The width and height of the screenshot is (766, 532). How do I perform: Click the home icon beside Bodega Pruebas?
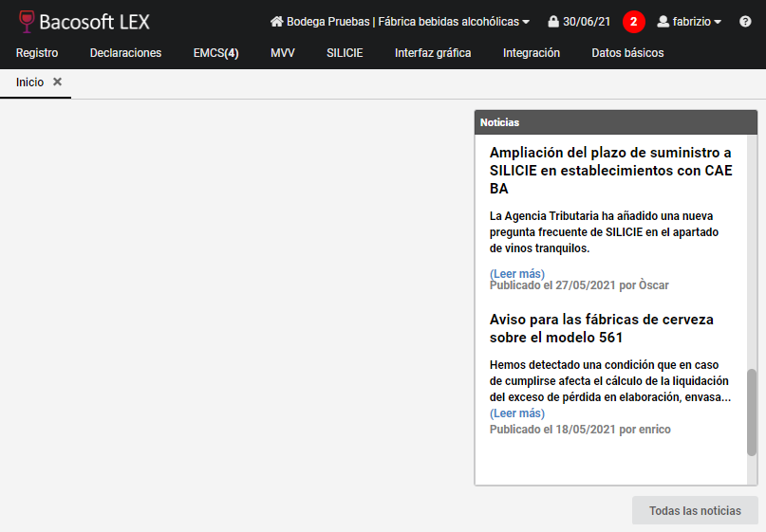point(277,22)
